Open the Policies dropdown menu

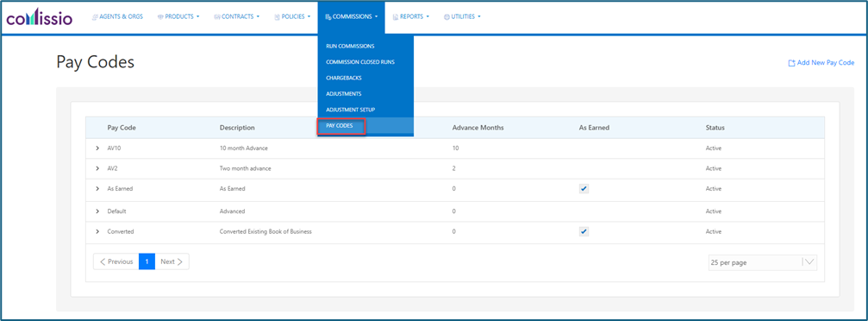(x=292, y=16)
